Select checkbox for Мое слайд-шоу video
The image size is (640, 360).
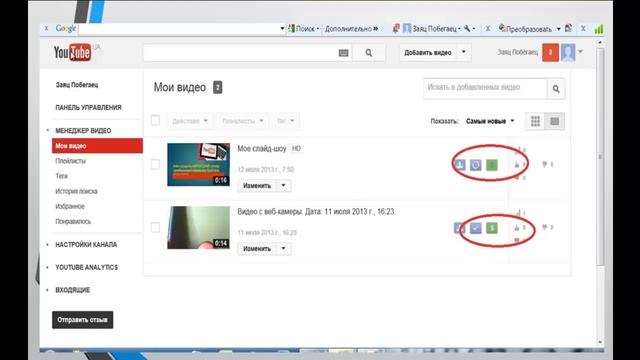[155, 164]
